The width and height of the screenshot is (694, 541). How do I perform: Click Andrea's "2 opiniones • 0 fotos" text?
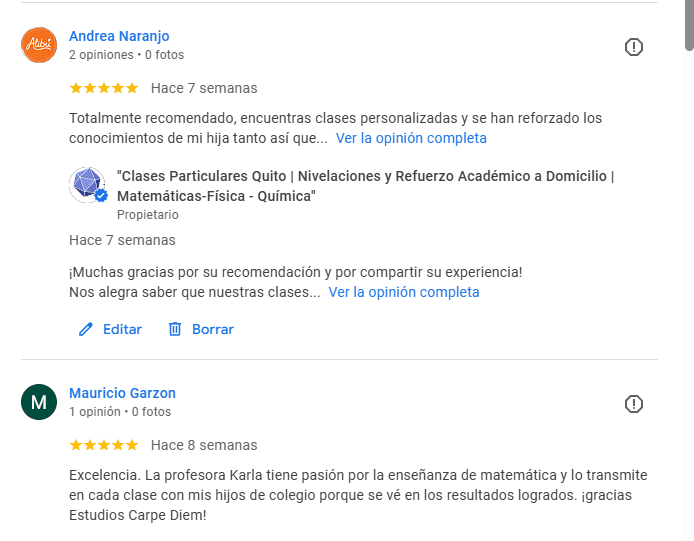pos(126,55)
